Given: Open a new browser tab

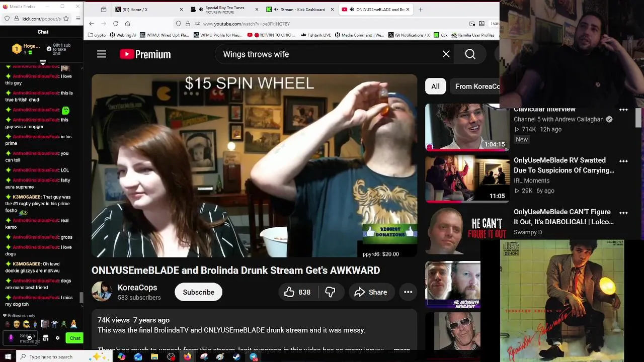Looking at the screenshot, I should (421, 10).
